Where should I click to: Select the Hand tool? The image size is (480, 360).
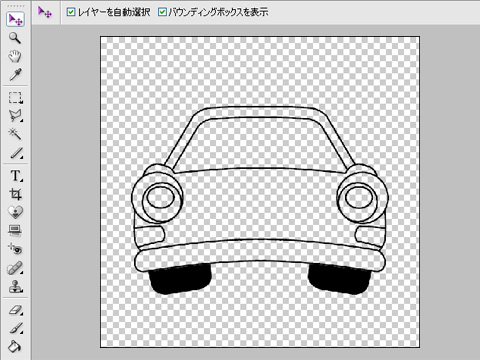(15, 56)
